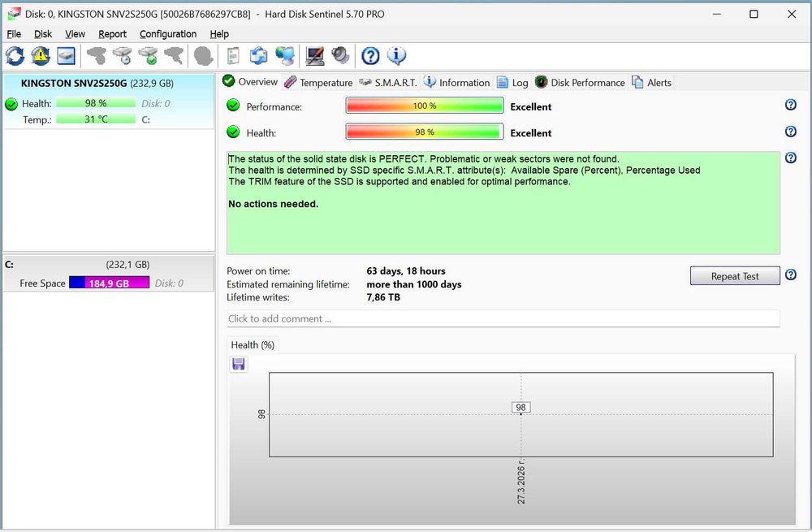
Task: Switch to the Temperature tab
Action: click(318, 83)
